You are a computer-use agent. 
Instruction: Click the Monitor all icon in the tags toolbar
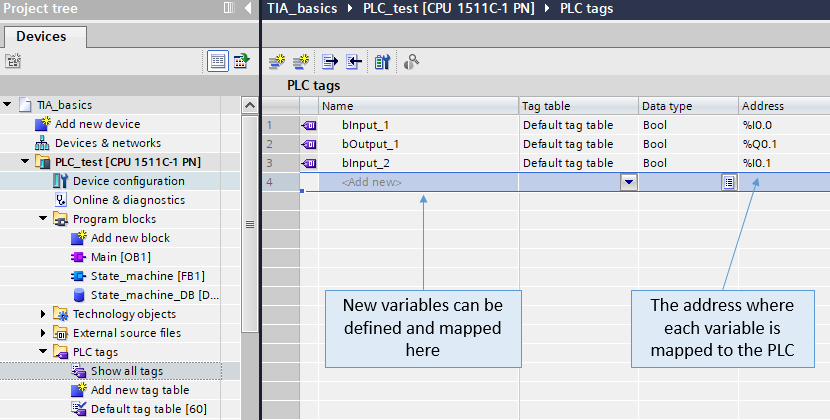click(x=381, y=62)
